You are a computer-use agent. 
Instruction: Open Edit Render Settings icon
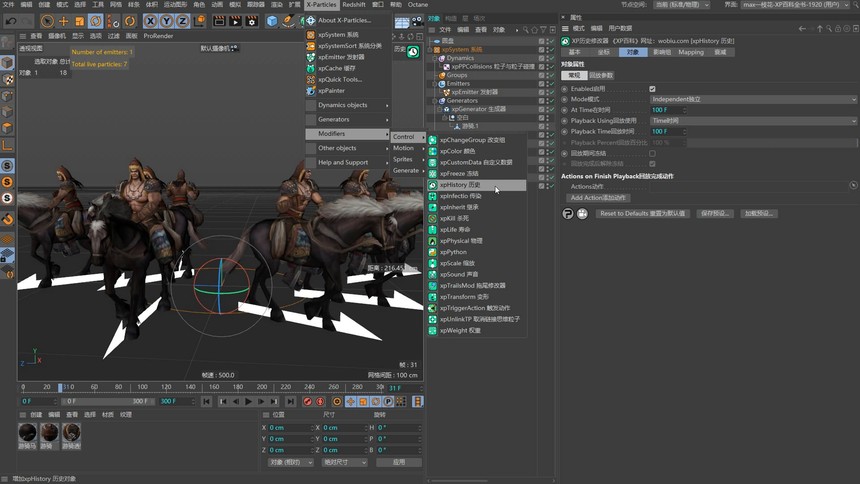(x=252, y=21)
